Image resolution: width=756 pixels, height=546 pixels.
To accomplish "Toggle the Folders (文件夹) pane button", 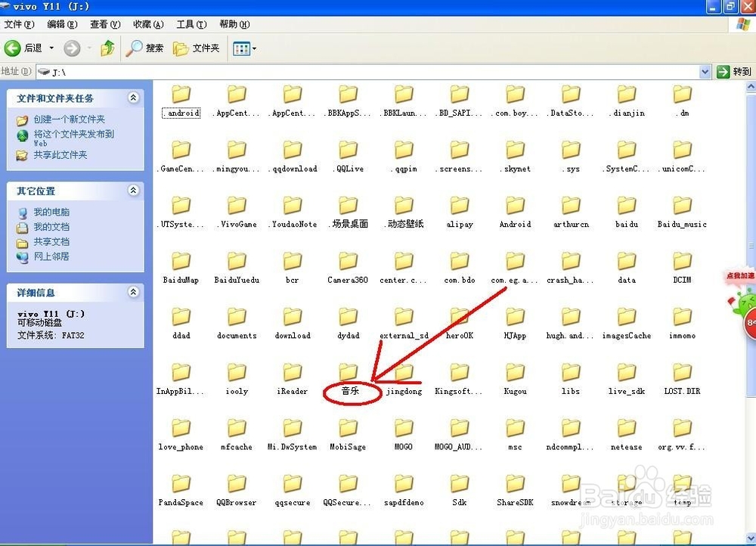I will click(197, 48).
